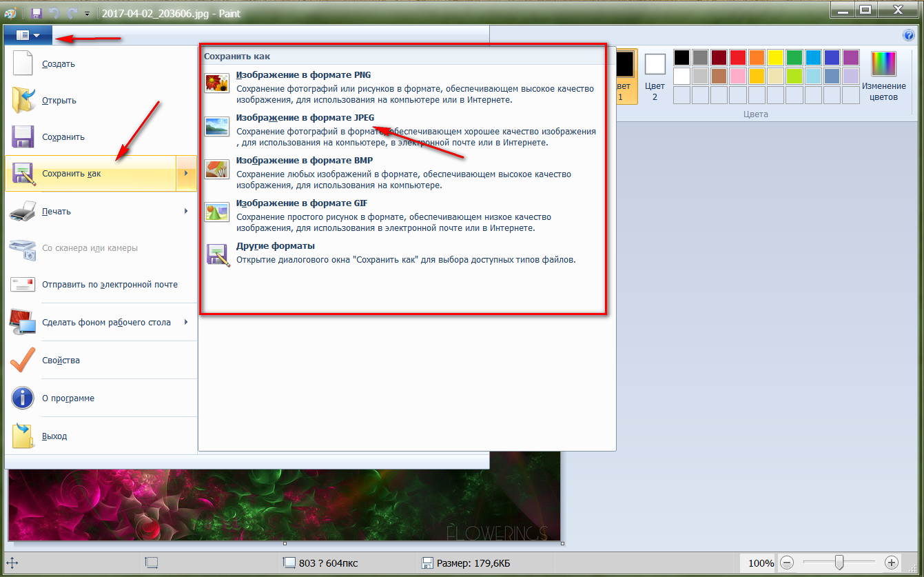Expand Сделать фоном рабочего стола arrow
Image resolution: width=924 pixels, height=577 pixels.
(x=186, y=322)
